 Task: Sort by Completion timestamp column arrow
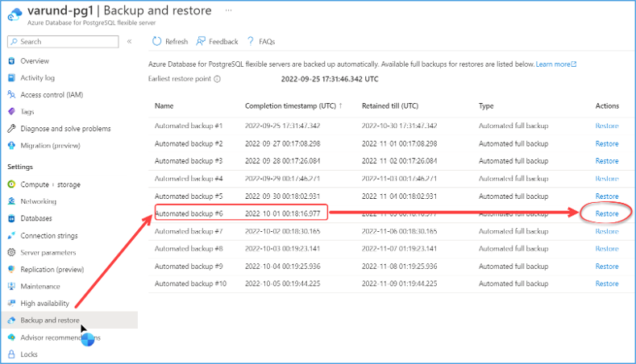341,105
